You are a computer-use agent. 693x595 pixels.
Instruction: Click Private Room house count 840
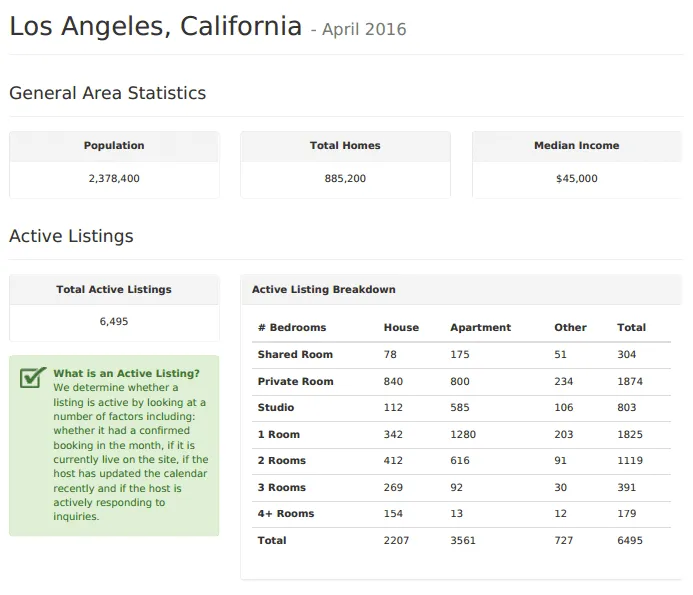coord(393,381)
